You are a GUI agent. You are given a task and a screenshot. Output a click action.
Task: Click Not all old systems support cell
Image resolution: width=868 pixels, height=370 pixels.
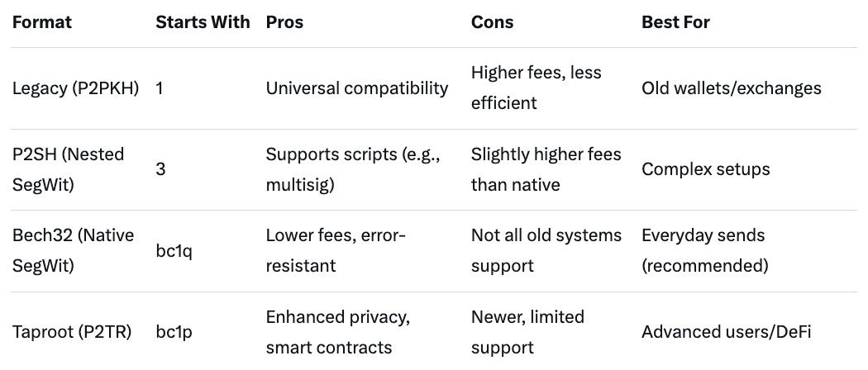click(x=546, y=250)
